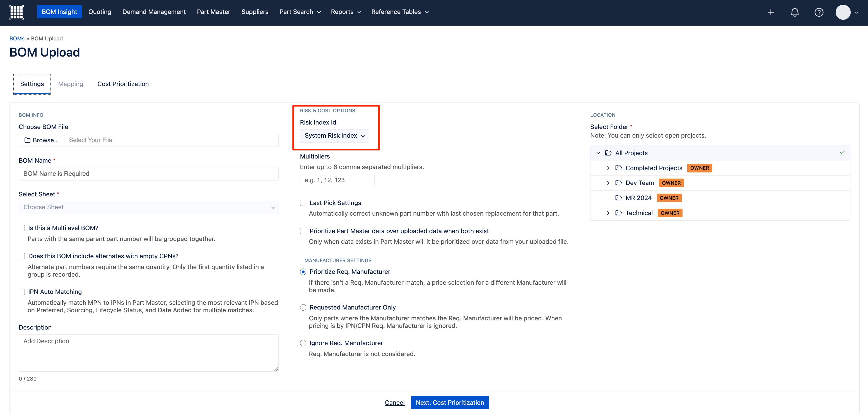Click Select Your File field
Screen dimensions: 868x419
tap(171, 140)
